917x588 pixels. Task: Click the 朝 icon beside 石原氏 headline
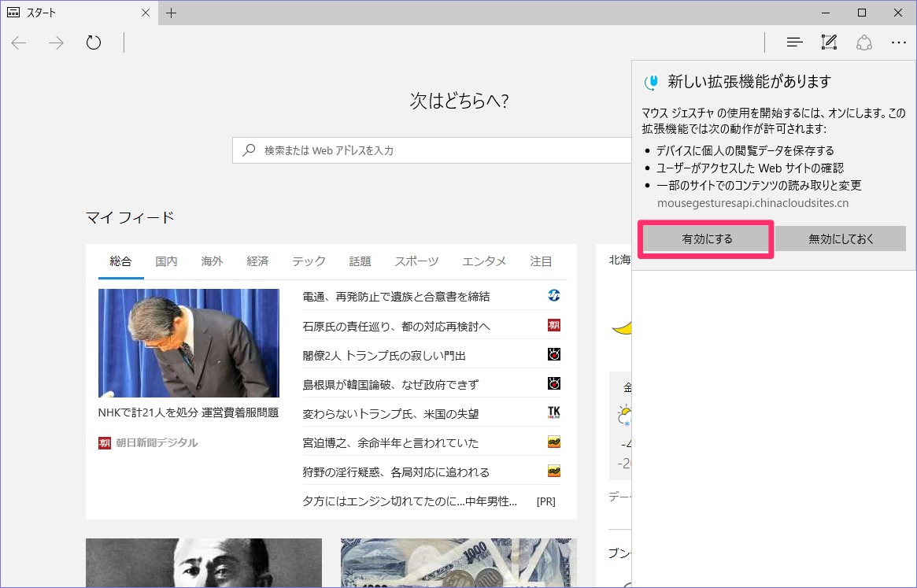(x=554, y=325)
